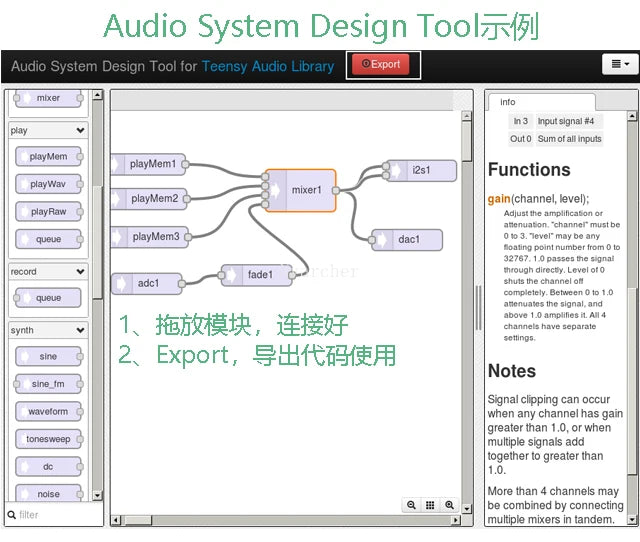The image size is (640, 542).
Task: Collapse the play category in palette
Action: pos(80,131)
